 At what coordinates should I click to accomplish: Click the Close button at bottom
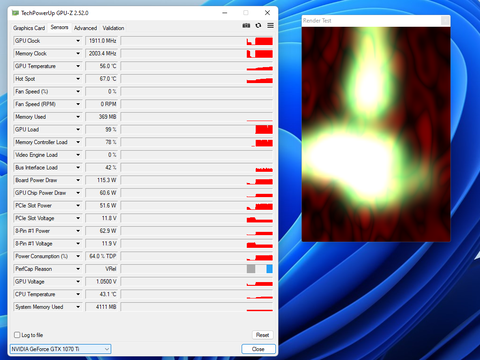coord(258,349)
